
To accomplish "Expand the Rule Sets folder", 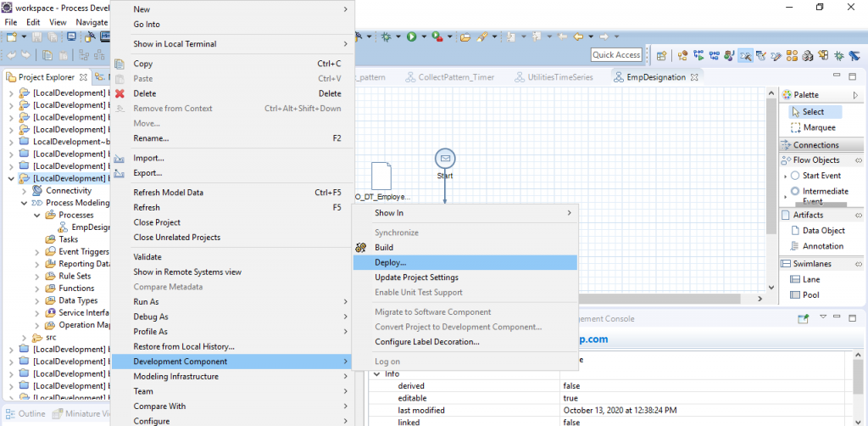I will pyautogui.click(x=37, y=276).
